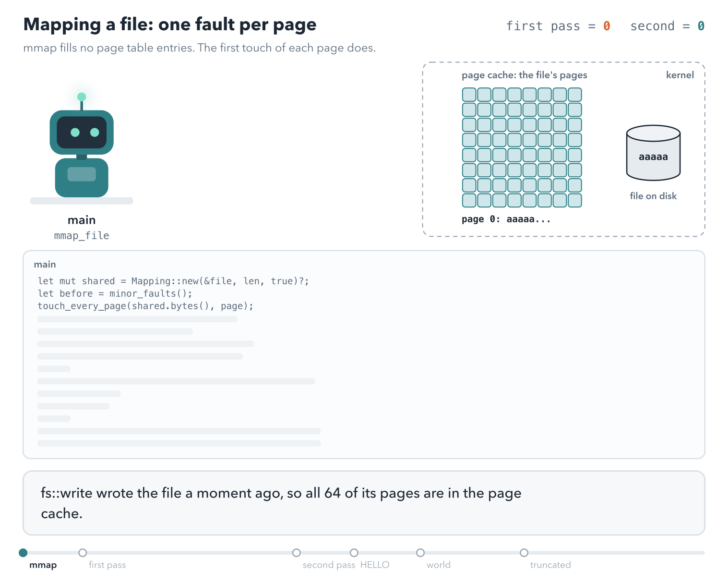Jump to the truncated timeline marker

pyautogui.click(x=524, y=553)
